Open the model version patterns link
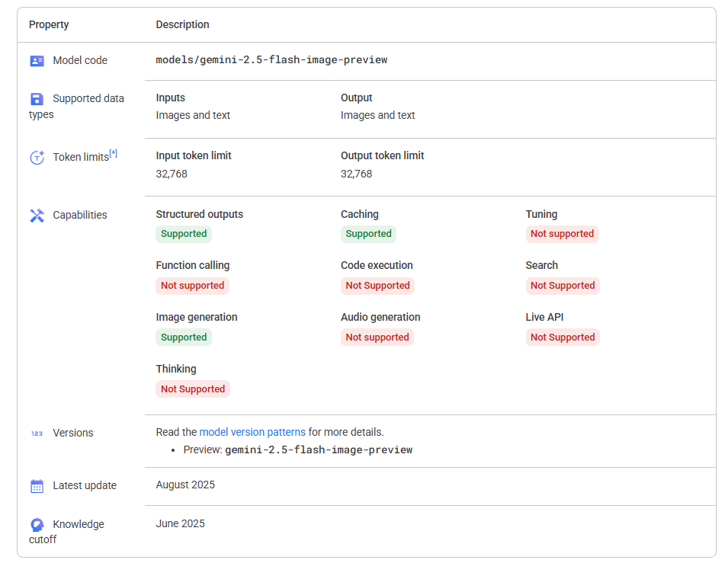The height and width of the screenshot is (563, 728). [x=252, y=432]
